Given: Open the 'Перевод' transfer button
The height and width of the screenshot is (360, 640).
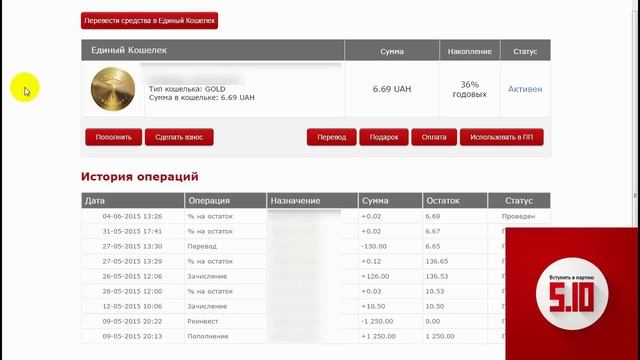Looking at the screenshot, I should (x=331, y=137).
